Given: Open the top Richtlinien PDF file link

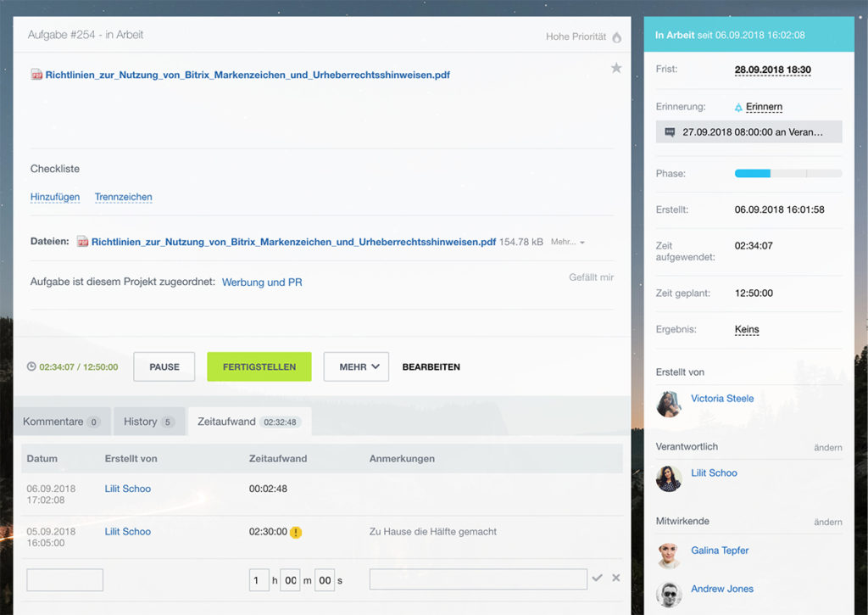Looking at the screenshot, I should [x=248, y=75].
